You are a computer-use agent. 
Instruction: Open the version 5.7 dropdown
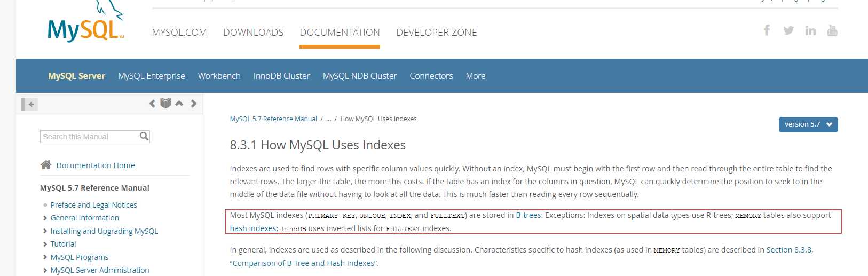tap(808, 124)
